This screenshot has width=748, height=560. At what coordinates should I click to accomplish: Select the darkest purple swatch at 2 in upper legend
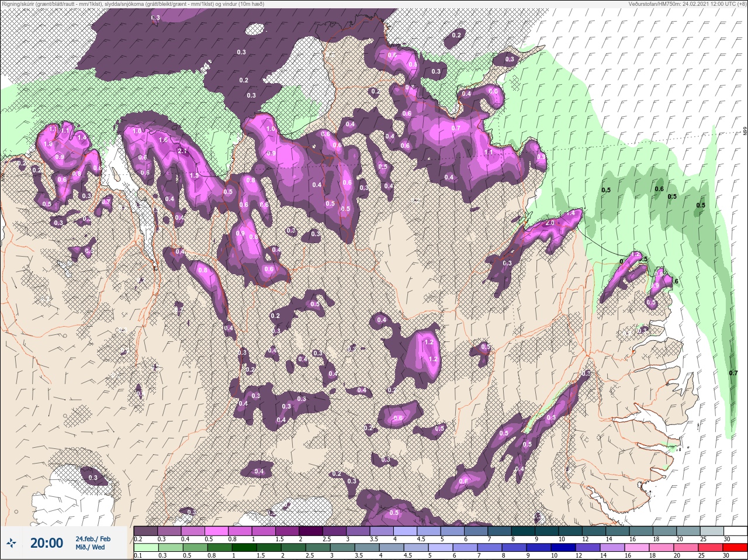click(x=311, y=531)
